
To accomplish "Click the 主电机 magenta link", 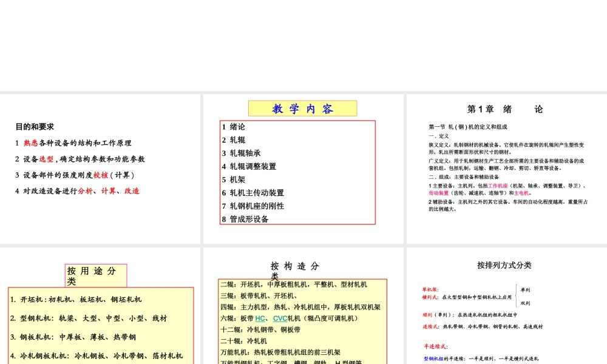I will 521,194.
